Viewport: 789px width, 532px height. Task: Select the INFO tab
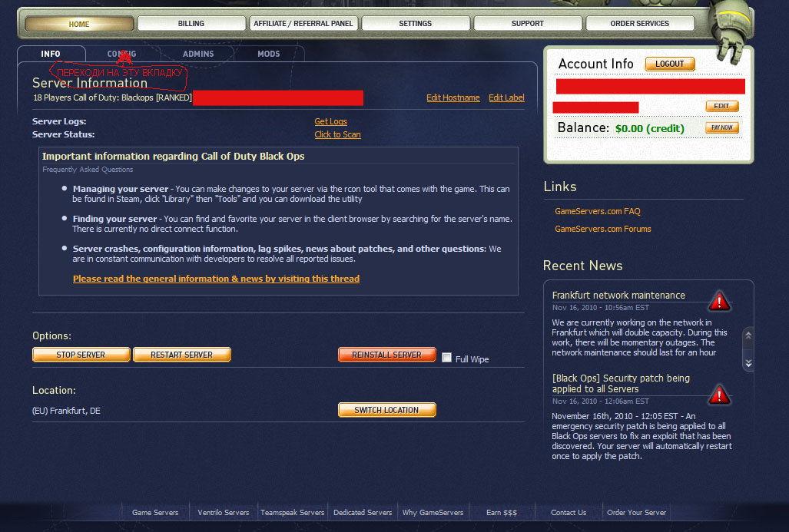point(51,54)
